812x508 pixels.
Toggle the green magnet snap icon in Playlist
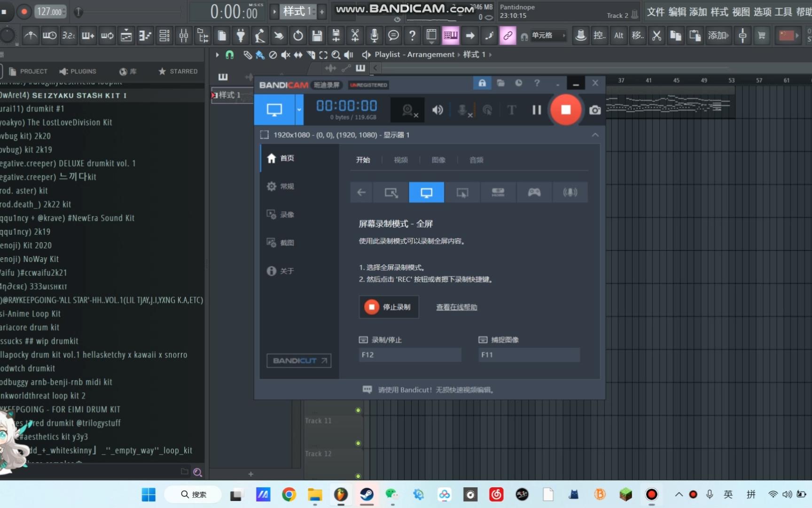pyautogui.click(x=230, y=55)
